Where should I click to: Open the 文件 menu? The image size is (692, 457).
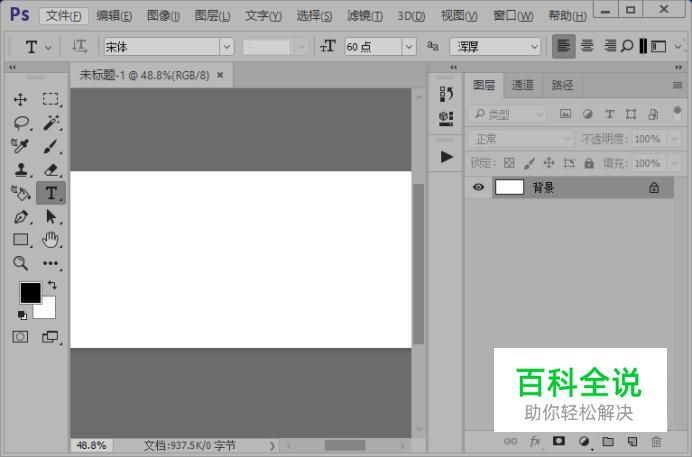pyautogui.click(x=64, y=16)
